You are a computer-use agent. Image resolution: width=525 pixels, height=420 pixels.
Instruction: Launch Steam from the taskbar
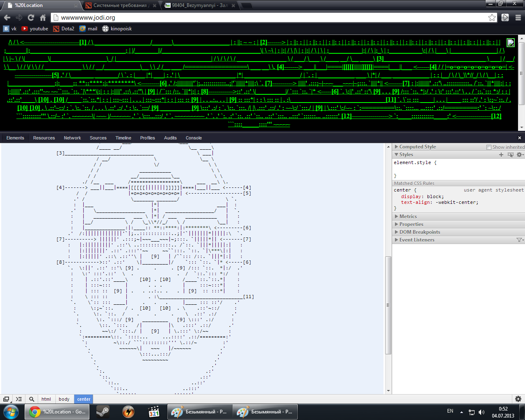click(103, 411)
